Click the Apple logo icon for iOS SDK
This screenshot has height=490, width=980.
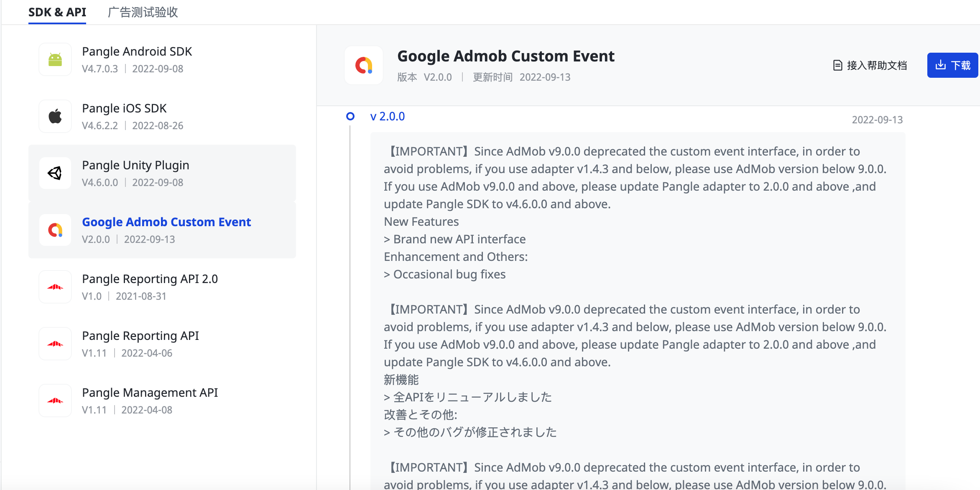click(55, 116)
